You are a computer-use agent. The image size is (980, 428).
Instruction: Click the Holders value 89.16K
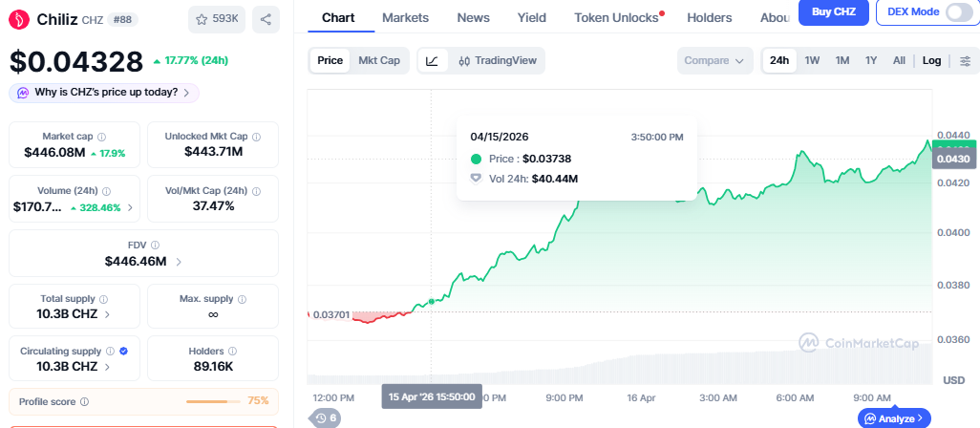point(213,367)
